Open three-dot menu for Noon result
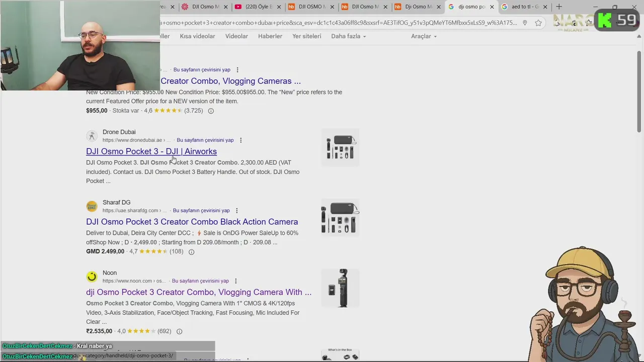644x362 pixels. click(x=235, y=281)
